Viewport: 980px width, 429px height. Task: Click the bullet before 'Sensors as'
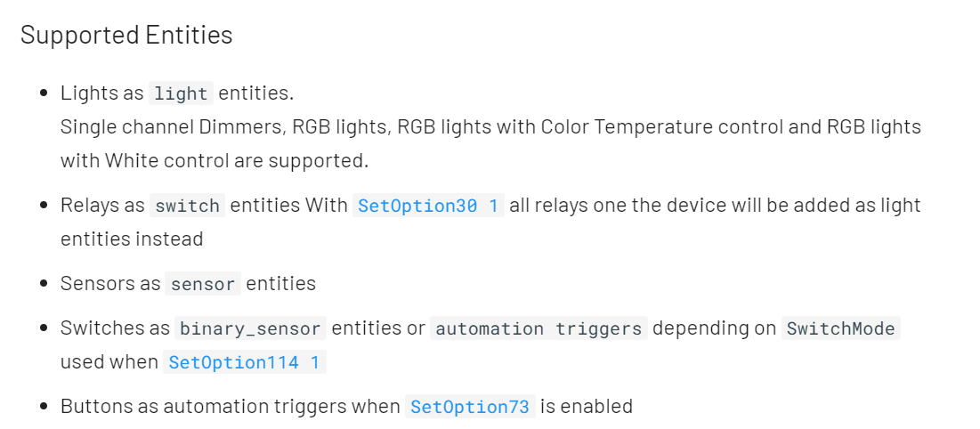[44, 285]
